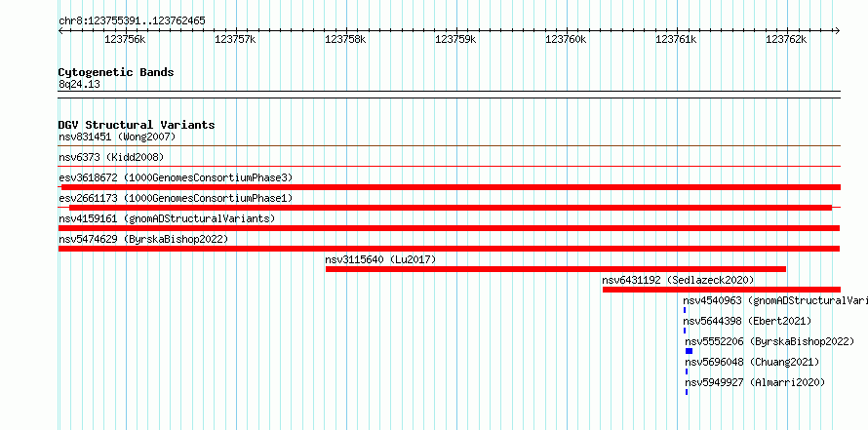Click the 8q24.13 band label
Viewport: 868px width, 430px height.
pyautogui.click(x=79, y=85)
